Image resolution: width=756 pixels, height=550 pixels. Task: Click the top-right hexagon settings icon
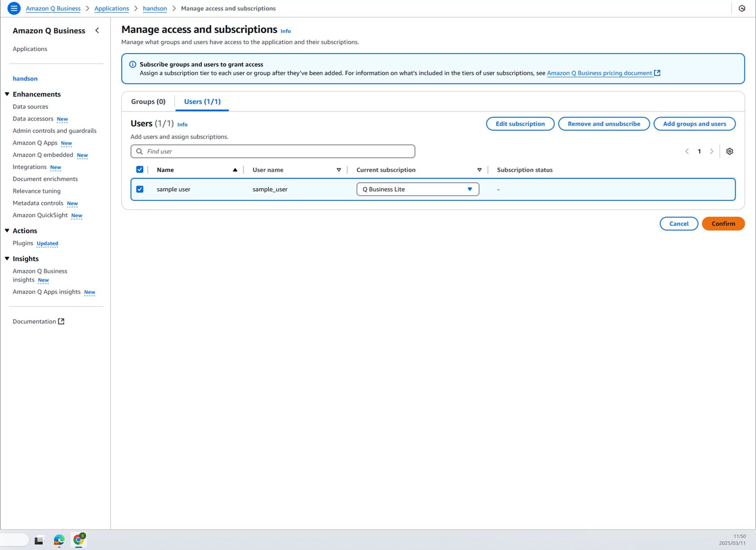coord(742,8)
